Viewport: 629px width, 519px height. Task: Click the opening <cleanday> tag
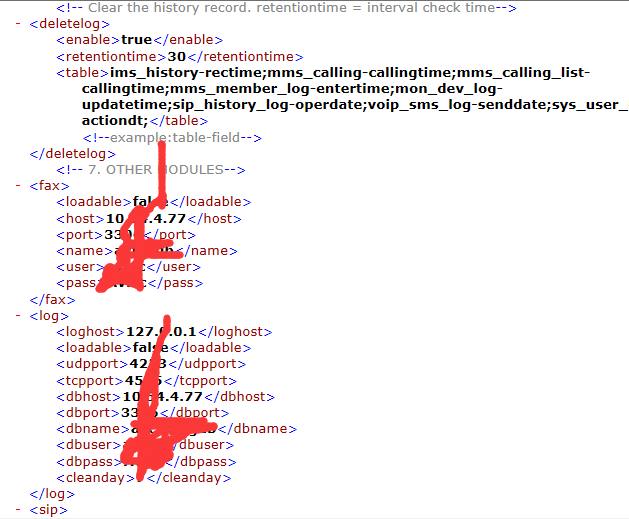click(x=95, y=478)
